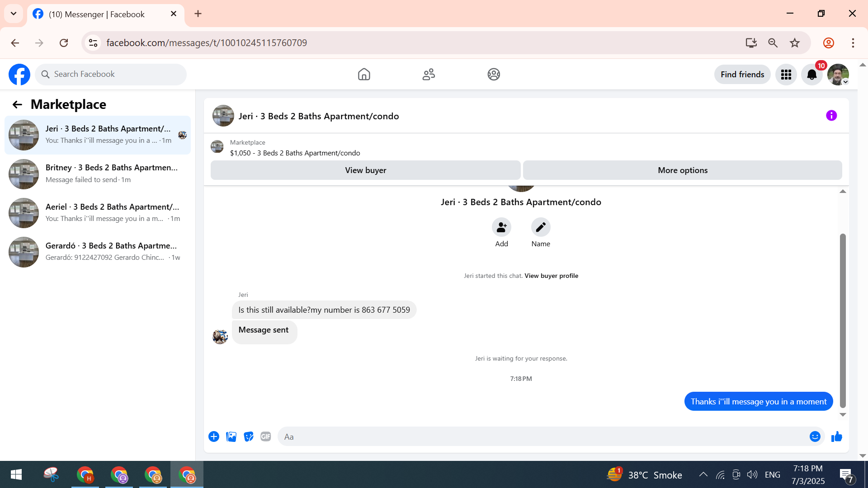This screenshot has height=488, width=868.
Task: Click the chat scrollbar down arrow
Action: [x=843, y=414]
